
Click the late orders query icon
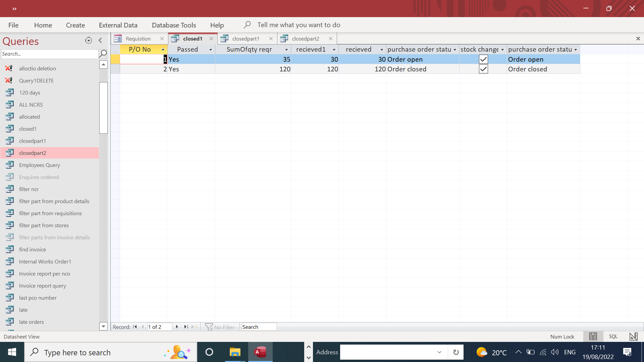[x=10, y=322]
